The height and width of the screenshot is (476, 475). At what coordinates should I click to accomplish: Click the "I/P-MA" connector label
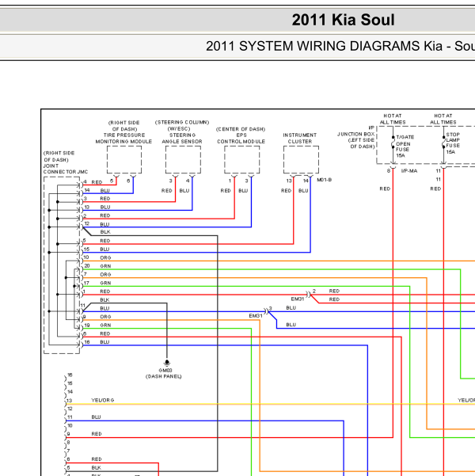409,171
